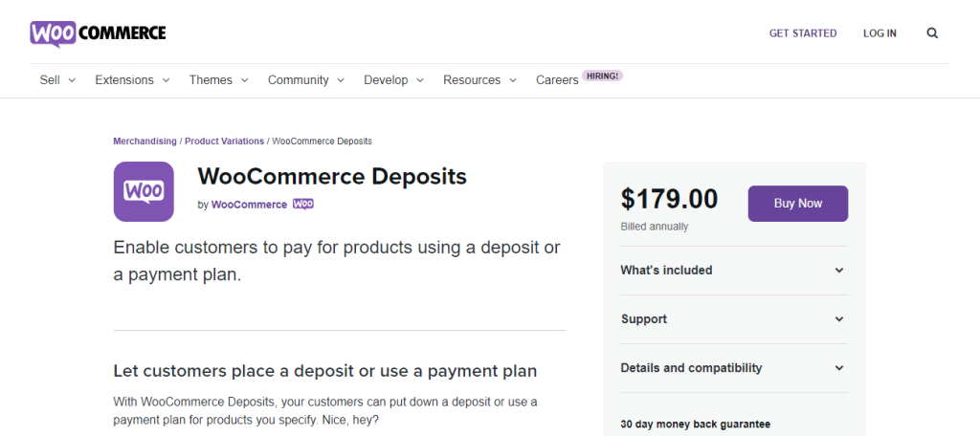The width and height of the screenshot is (980, 436).
Task: Open the Extensions dropdown menu
Action: pos(132,80)
